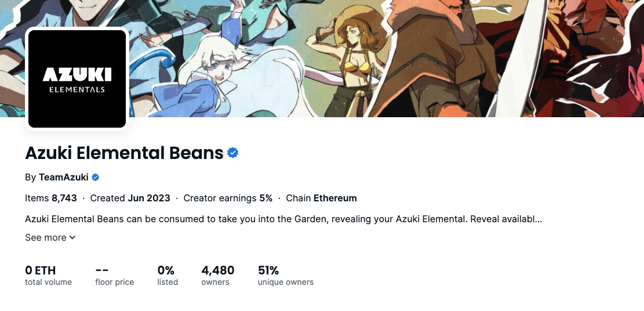
Task: Select the floor price stat
Action: tap(114, 275)
